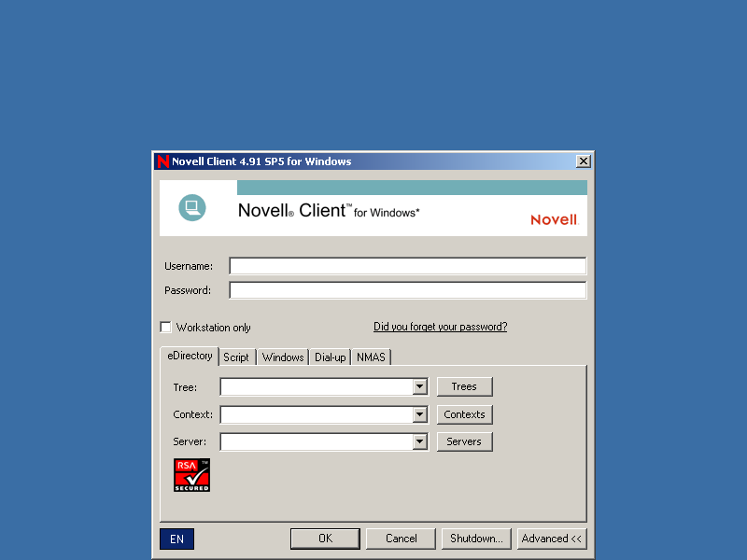Click the teal computer icon in banner

[192, 207]
